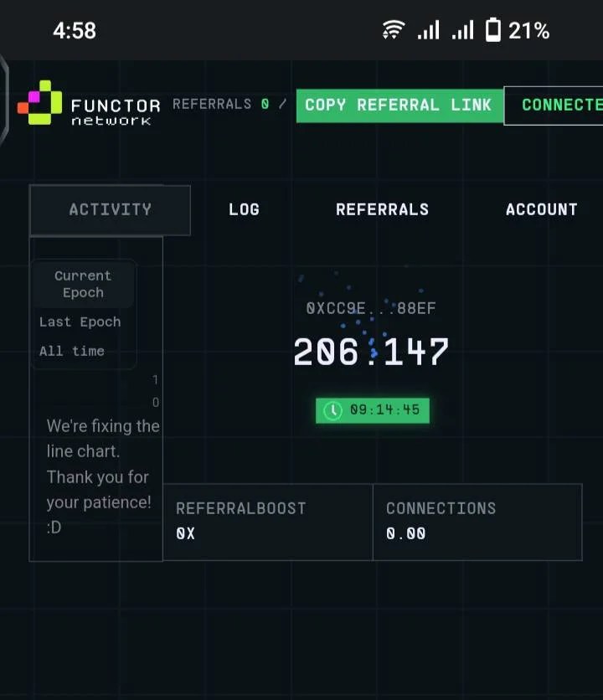Tap the second signal strength icon
The width and height of the screenshot is (603, 700).
462,30
